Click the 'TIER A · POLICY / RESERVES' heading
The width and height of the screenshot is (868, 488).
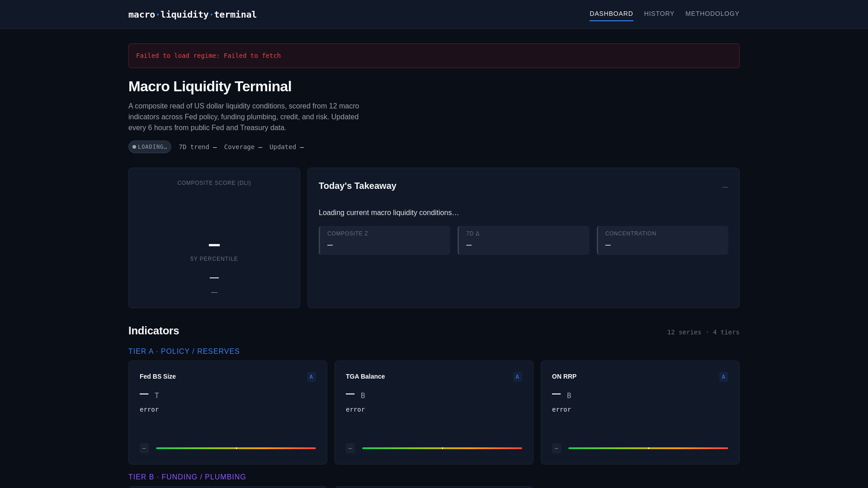[x=184, y=352]
